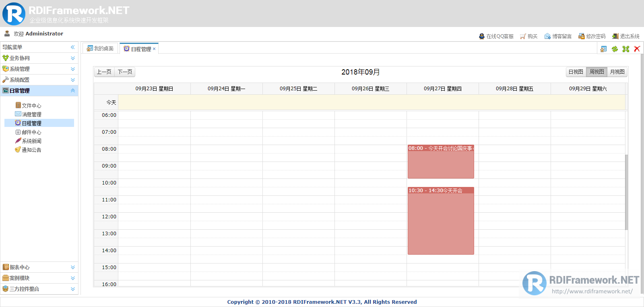Click the 案例模块 section icon
Screen dimensions: 644x307
[6, 278]
